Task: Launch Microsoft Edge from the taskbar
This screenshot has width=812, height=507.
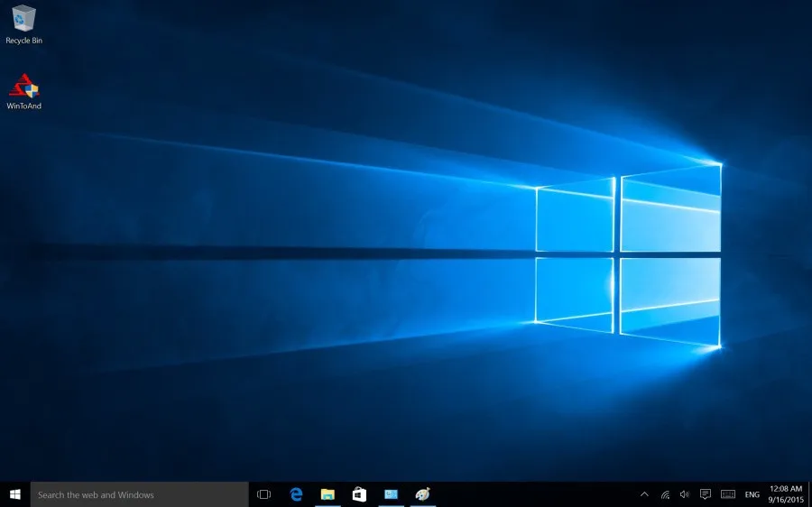Action: [x=296, y=494]
